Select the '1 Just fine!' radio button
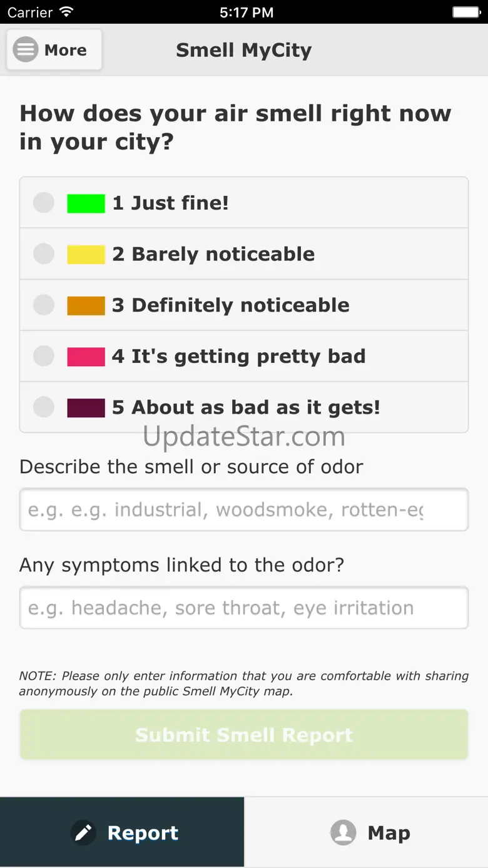Screen dimensions: 488x868 44,203
